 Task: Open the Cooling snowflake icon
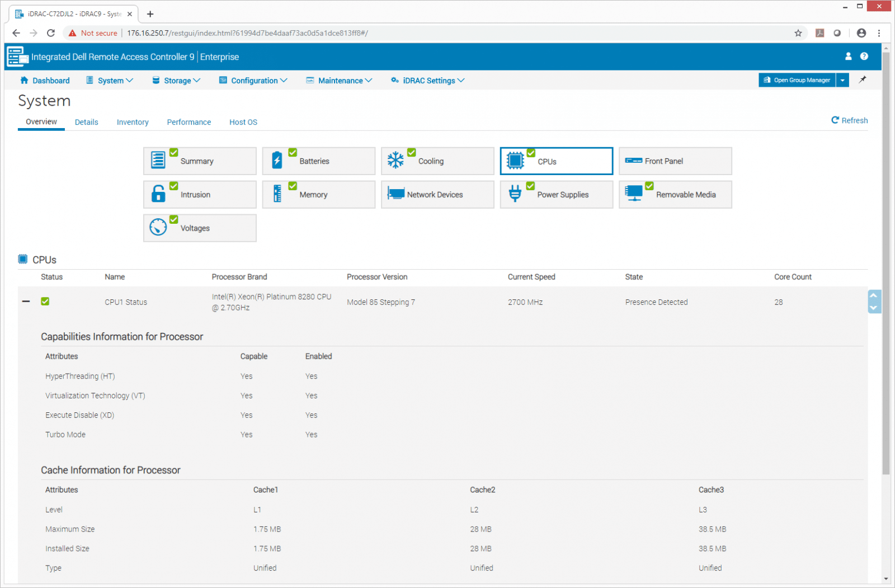[395, 161]
